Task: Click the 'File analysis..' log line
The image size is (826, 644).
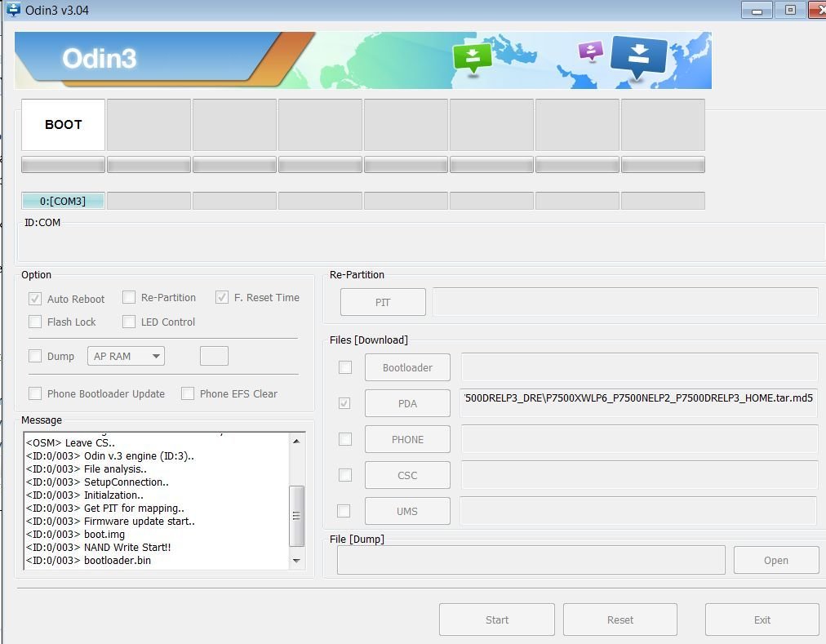Action: [87, 469]
